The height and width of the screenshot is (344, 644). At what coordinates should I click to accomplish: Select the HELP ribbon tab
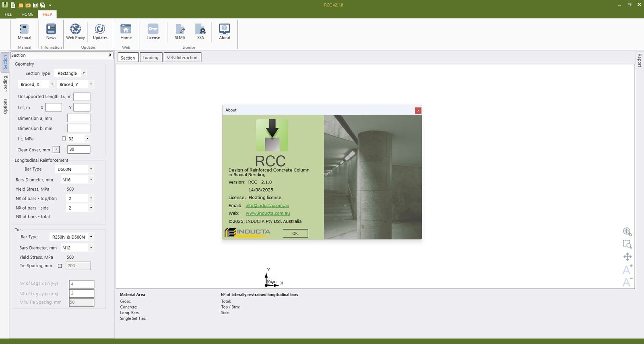point(47,14)
